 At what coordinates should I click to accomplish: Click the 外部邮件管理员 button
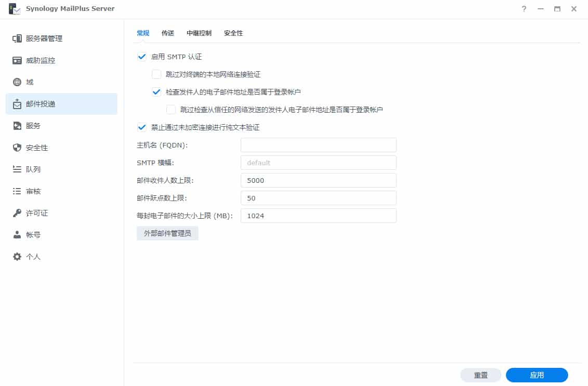tap(167, 233)
